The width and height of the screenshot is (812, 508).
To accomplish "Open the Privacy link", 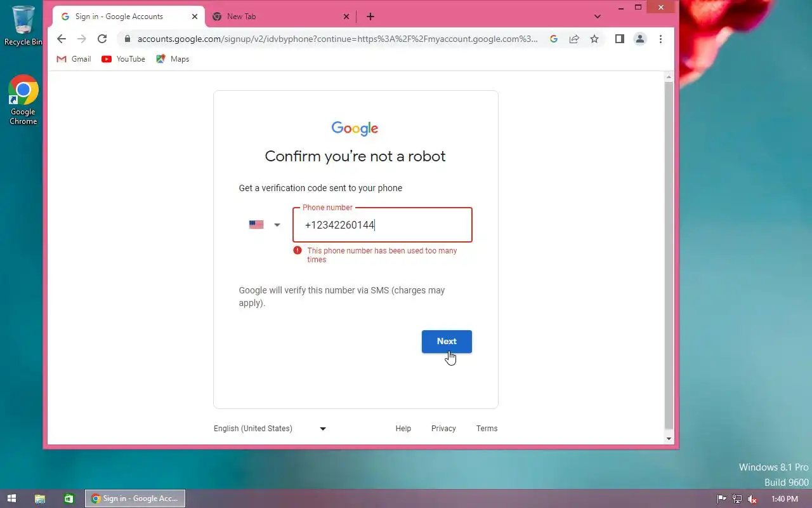I will (443, 429).
